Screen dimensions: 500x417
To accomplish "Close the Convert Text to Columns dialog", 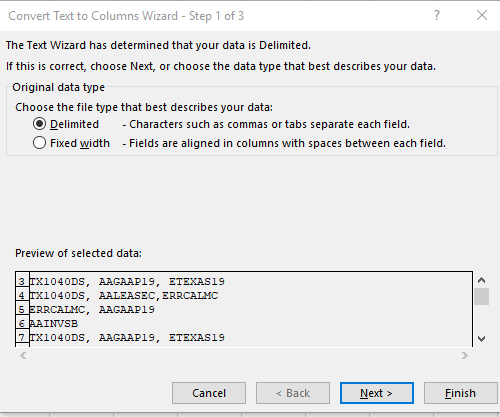I will [482, 15].
